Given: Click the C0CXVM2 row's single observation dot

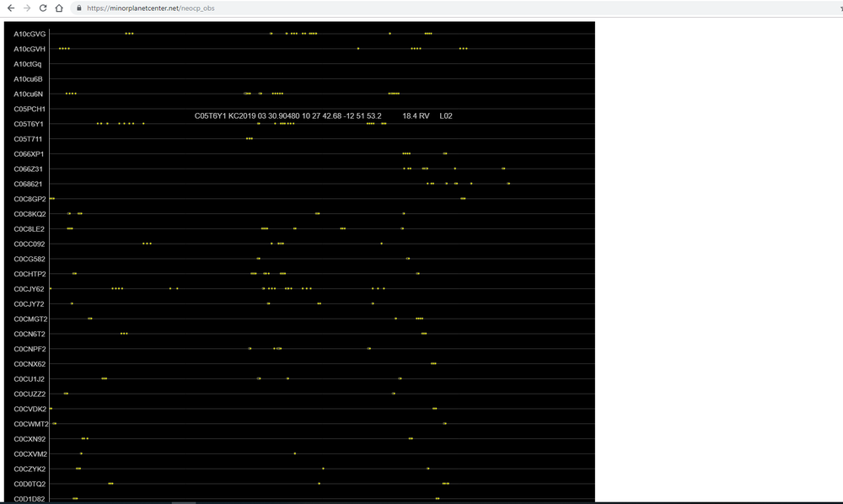Looking at the screenshot, I should pos(295,453).
